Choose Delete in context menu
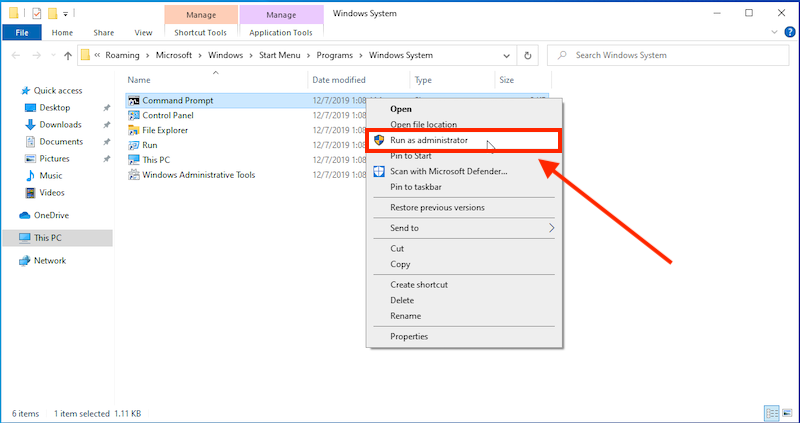 coord(402,301)
